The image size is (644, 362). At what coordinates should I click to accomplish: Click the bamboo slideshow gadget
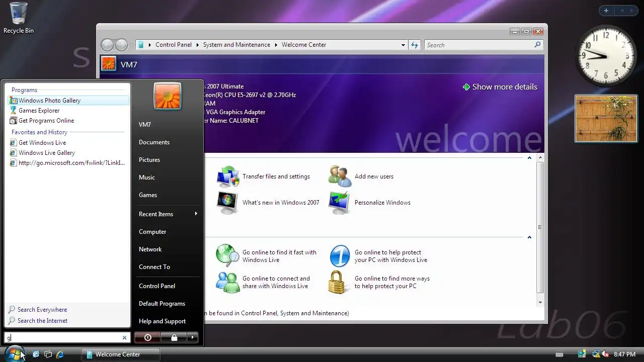606,119
